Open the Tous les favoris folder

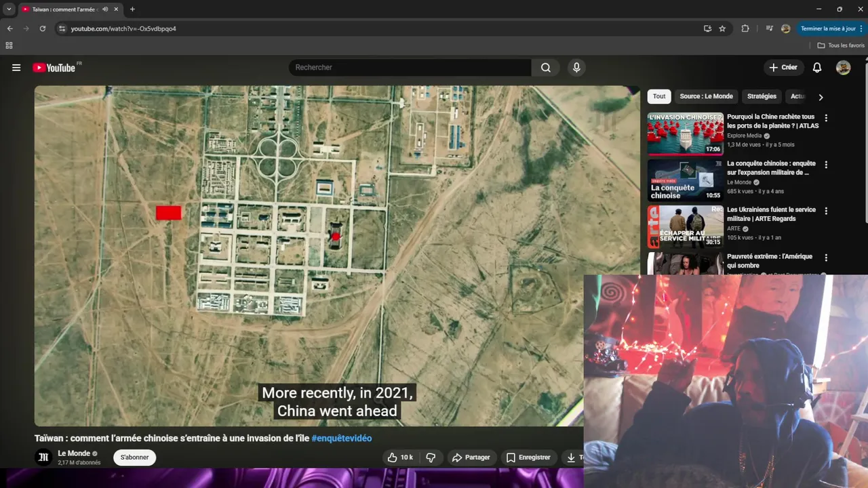pos(841,45)
